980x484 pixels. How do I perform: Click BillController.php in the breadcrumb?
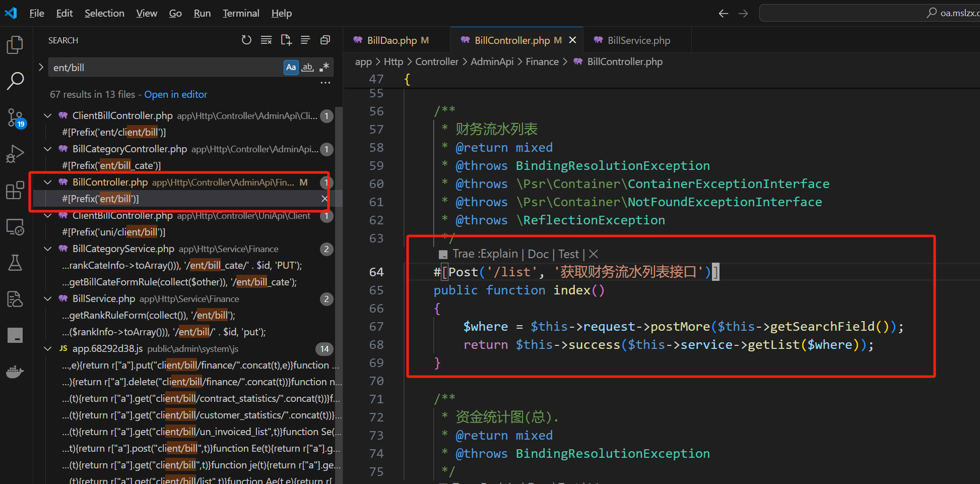625,62
